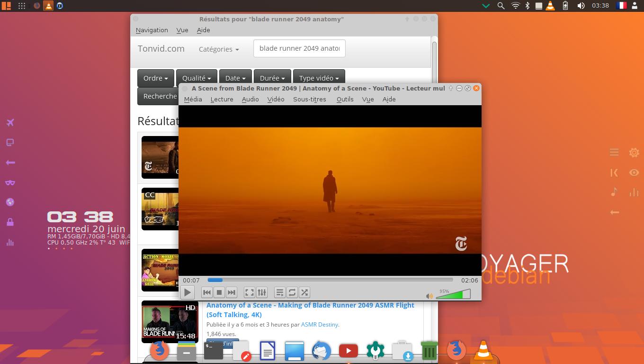The width and height of the screenshot is (644, 364).
Task: Open the software download dock icon
Action: pyautogui.click(x=402, y=351)
